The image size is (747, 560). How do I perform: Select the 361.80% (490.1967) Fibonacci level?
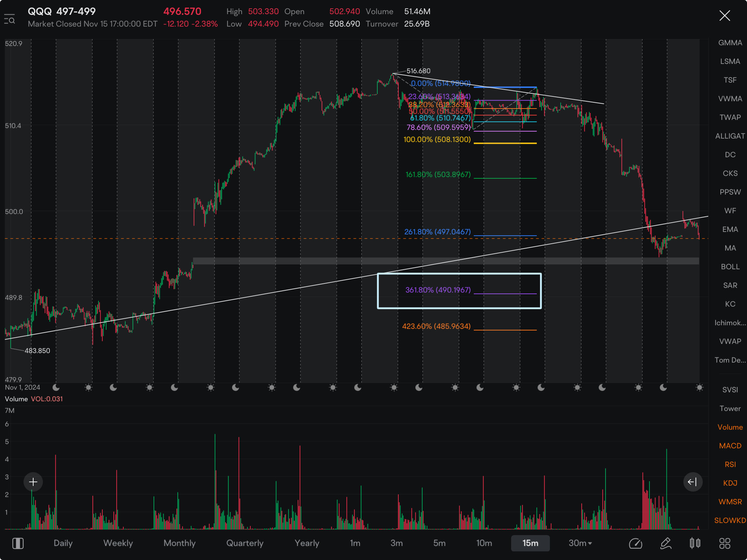(x=438, y=290)
